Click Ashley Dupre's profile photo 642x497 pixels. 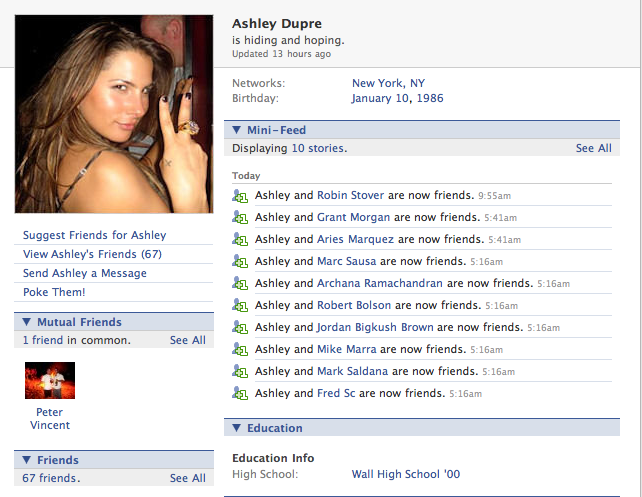pos(114,114)
